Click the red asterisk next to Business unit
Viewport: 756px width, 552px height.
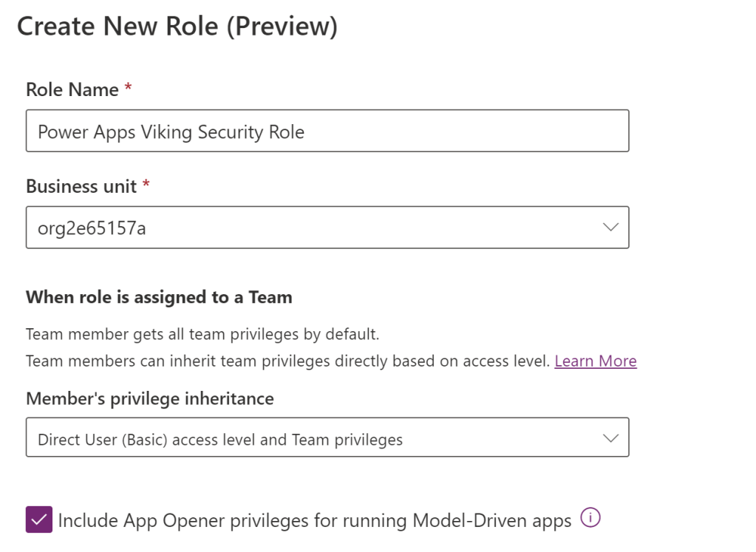[146, 185]
